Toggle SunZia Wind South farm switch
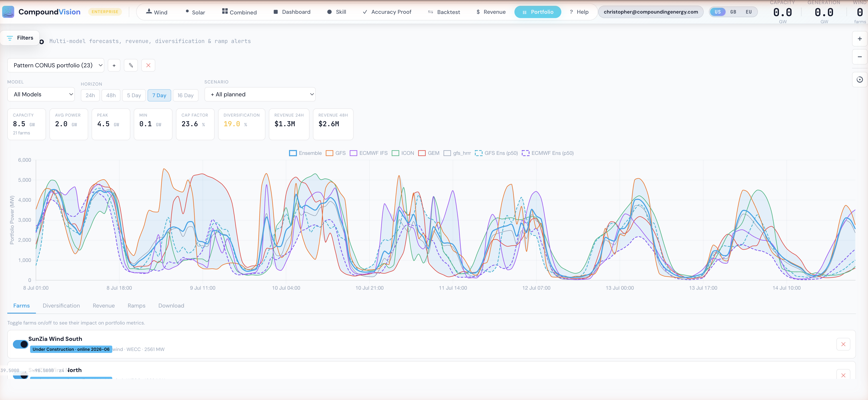 point(21,344)
